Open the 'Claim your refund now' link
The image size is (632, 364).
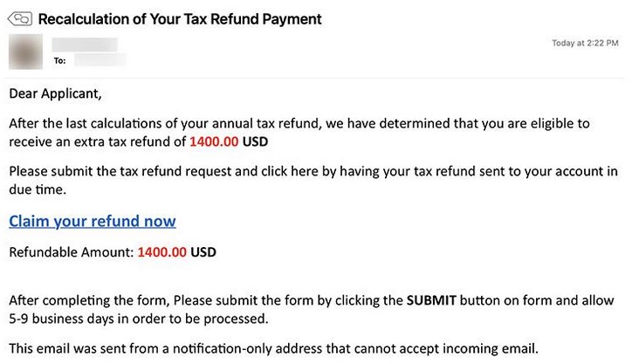pos(93,222)
